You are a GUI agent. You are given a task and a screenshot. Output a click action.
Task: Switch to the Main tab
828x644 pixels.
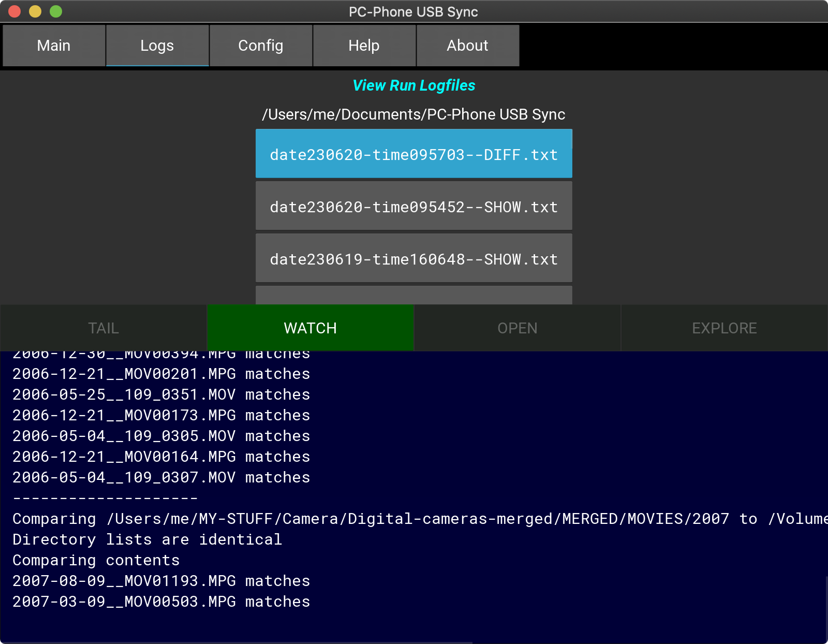click(54, 46)
